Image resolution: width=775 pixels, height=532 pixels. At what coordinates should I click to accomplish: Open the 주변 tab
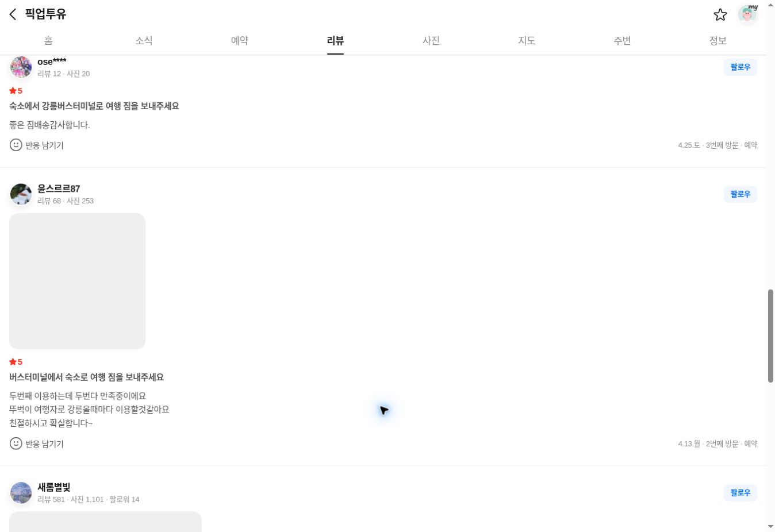pos(622,40)
